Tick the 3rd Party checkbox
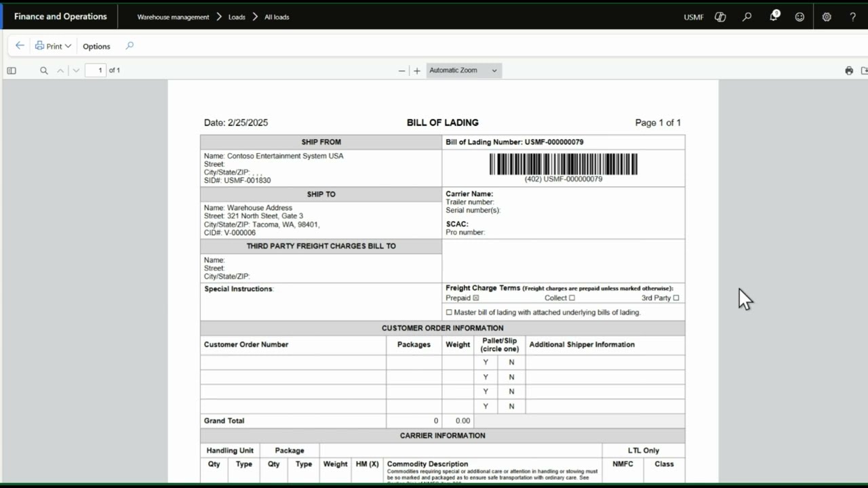 tap(676, 298)
